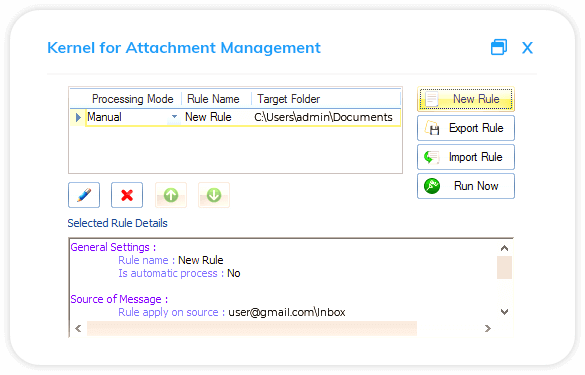Image resolution: width=585 pixels, height=375 pixels.
Task: Edit the selected rule with pencil icon
Action: pos(84,195)
